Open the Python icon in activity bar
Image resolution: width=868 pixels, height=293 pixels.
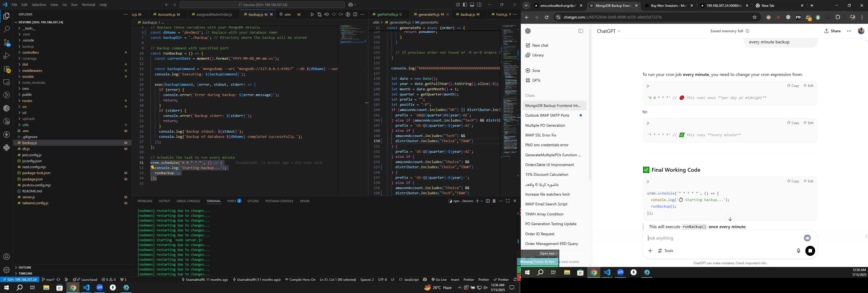point(7,148)
